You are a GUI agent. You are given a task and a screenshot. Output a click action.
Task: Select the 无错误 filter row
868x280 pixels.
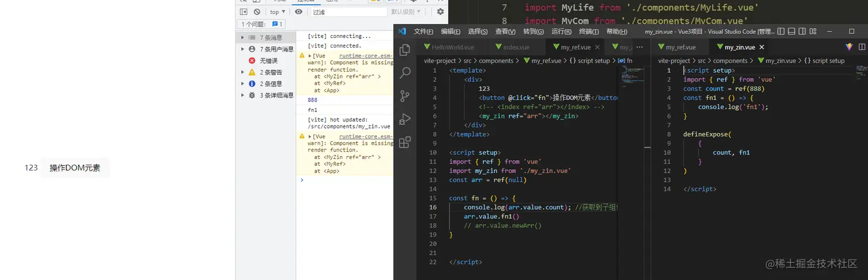pyautogui.click(x=266, y=61)
